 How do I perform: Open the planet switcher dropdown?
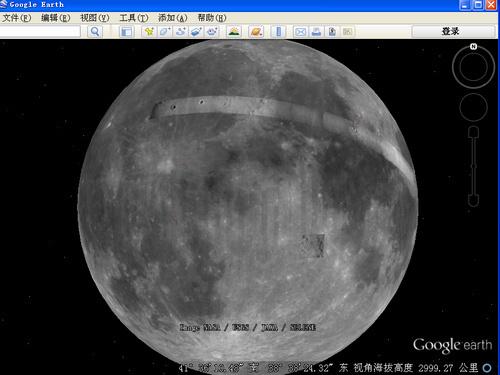click(256, 32)
